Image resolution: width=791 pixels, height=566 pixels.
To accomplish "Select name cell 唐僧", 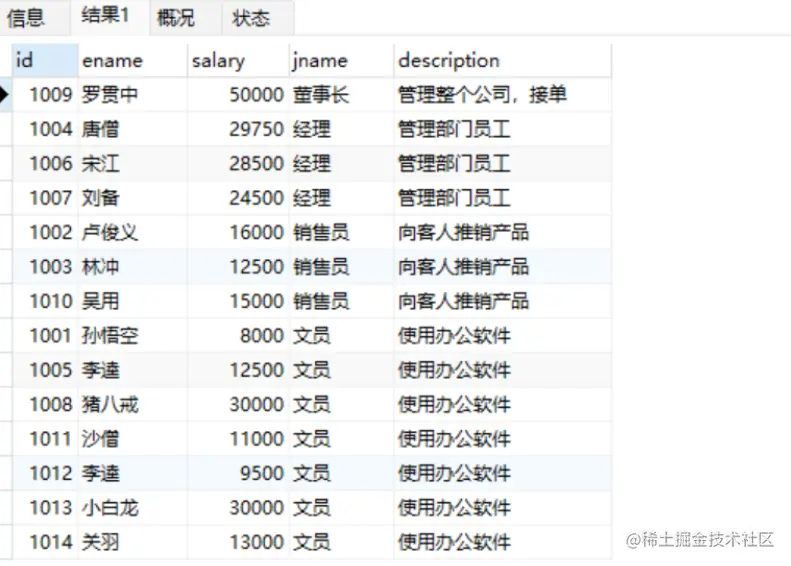I will click(133, 129).
